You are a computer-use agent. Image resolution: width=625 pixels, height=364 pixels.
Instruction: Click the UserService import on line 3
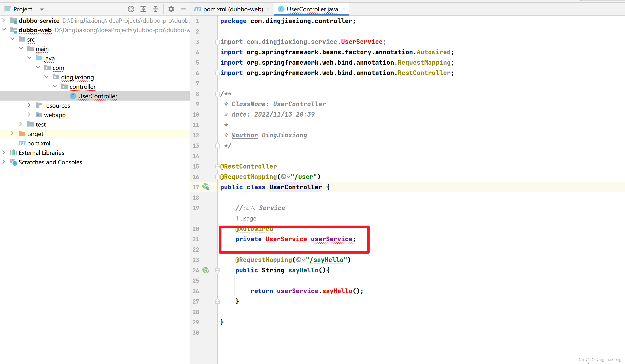(x=361, y=42)
